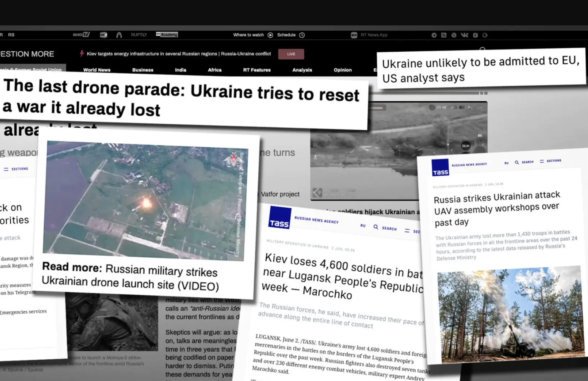
Task: Select the Business menu item
Action: point(143,70)
